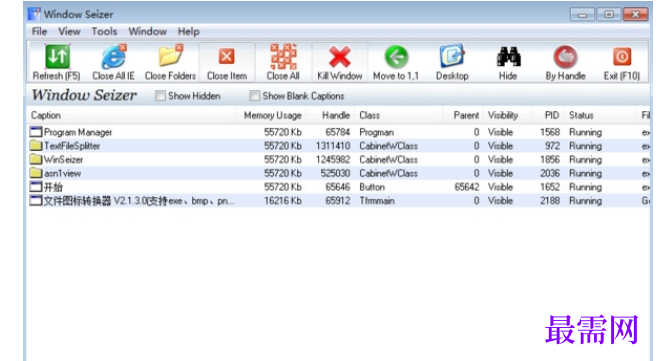Click PID value 2188

pos(550,201)
